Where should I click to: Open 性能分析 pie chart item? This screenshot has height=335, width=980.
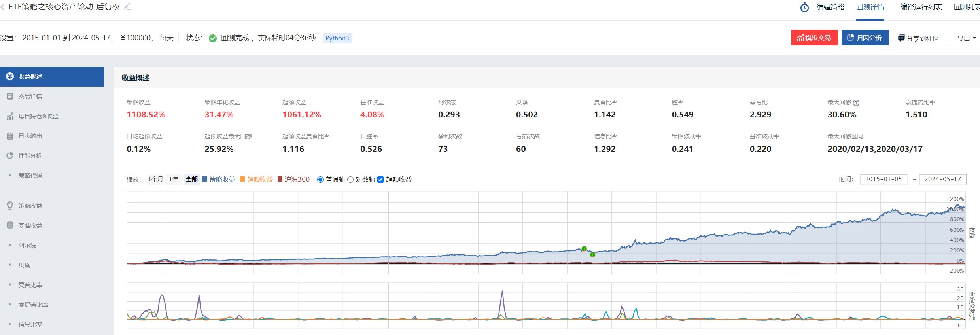[x=10, y=156]
